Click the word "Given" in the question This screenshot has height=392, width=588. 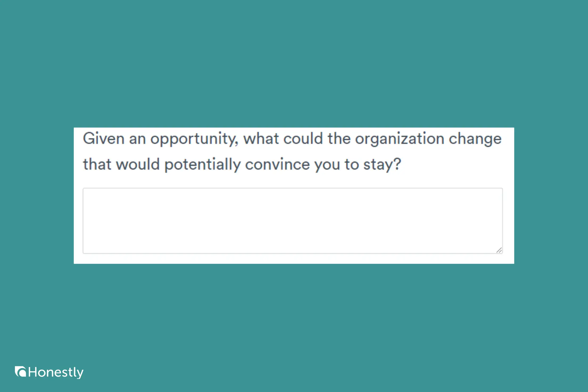pos(104,139)
